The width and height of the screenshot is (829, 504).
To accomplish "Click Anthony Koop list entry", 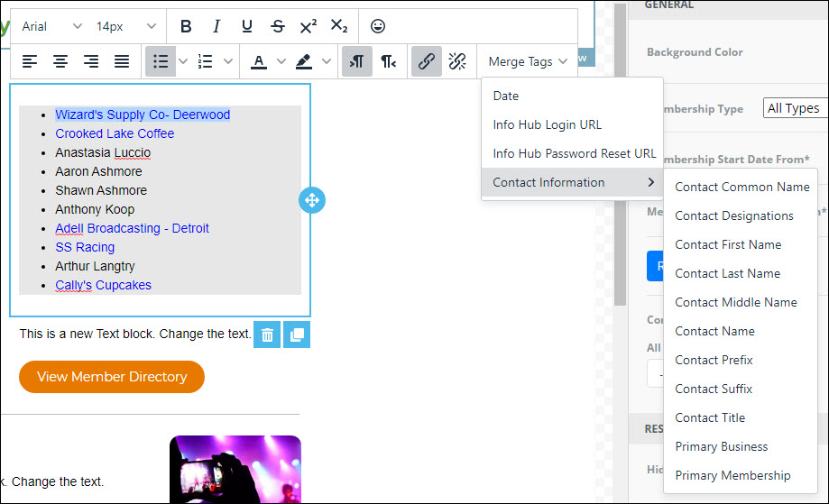I will click(x=95, y=209).
